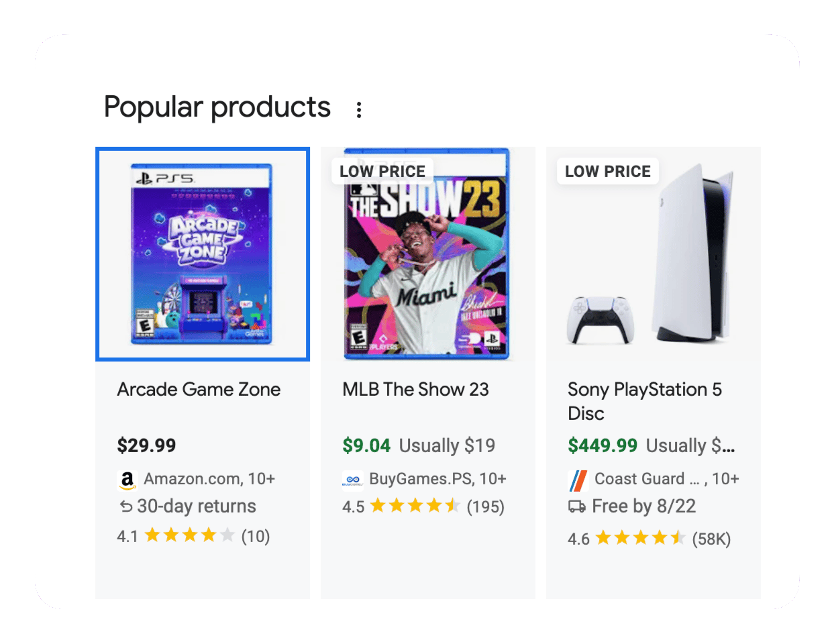Click the MLB The Show 23 title
The height and width of the screenshot is (644, 834).
coord(415,390)
